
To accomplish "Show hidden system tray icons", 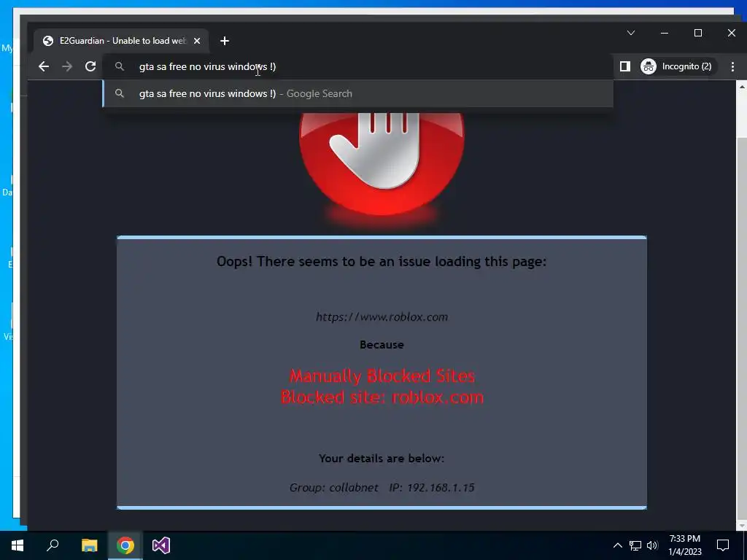I will click(617, 545).
